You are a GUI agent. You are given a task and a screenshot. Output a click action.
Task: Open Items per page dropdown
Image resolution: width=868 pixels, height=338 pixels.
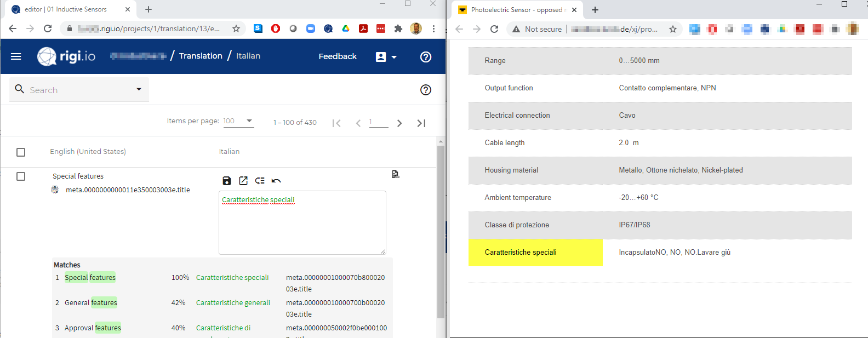[x=238, y=121]
